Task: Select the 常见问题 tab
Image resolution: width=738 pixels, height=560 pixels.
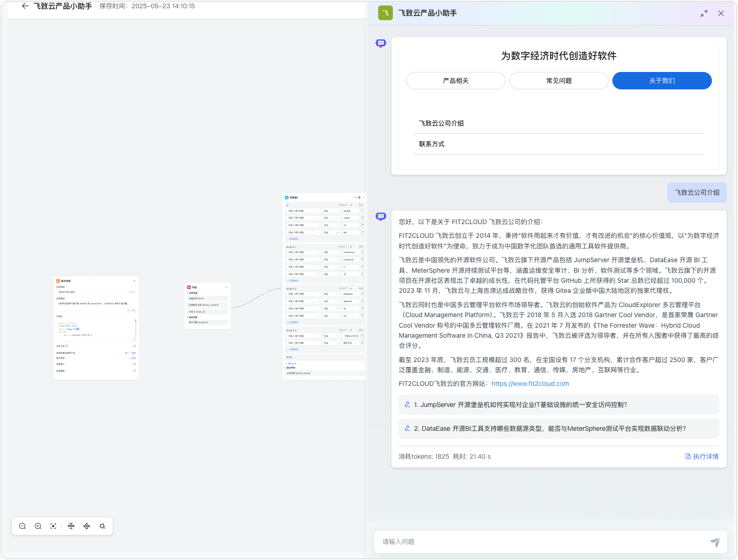Action: click(x=559, y=81)
